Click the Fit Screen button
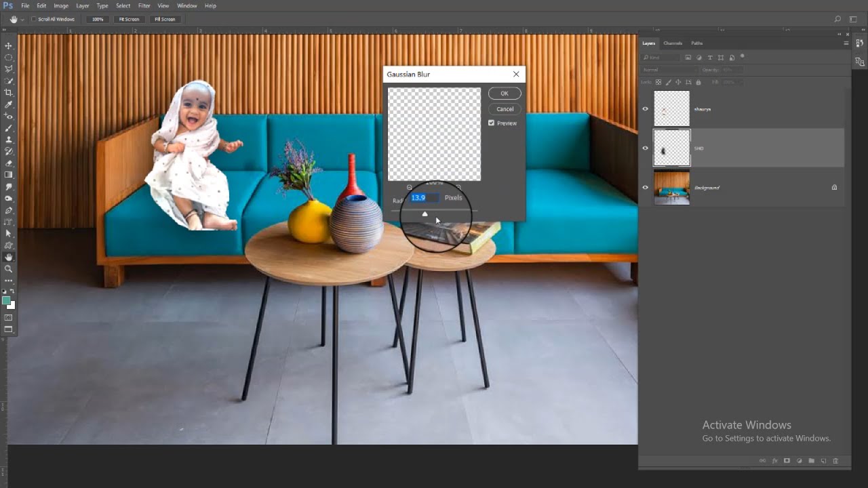The image size is (868, 488). pyautogui.click(x=129, y=19)
